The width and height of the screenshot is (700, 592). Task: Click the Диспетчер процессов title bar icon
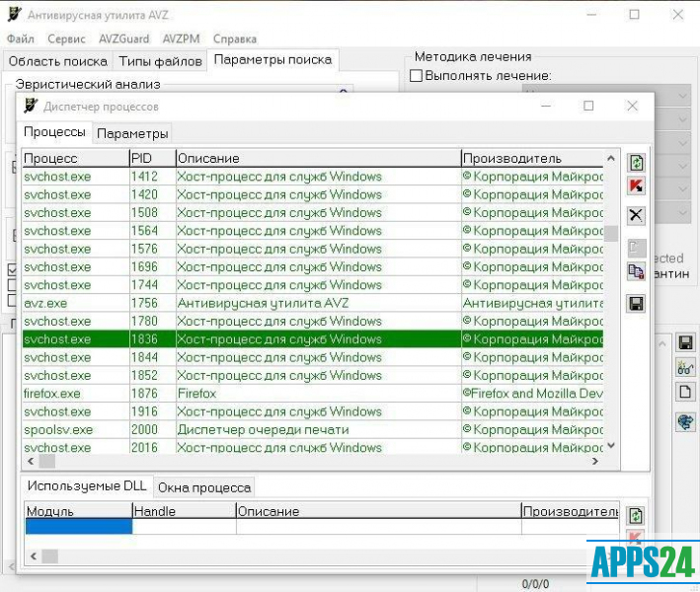click(31, 106)
